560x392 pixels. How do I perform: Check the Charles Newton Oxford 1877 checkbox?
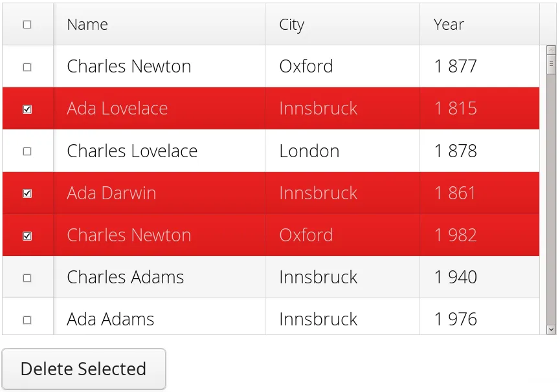27,66
